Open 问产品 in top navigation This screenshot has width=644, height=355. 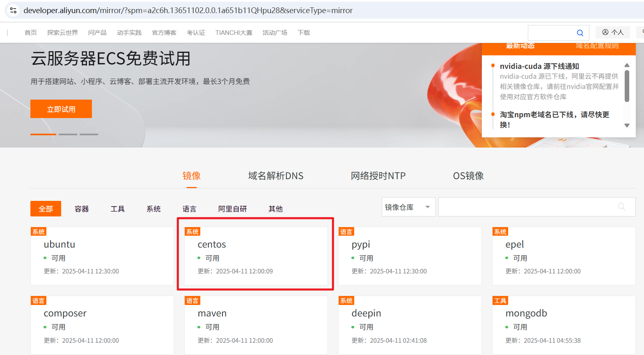click(97, 32)
